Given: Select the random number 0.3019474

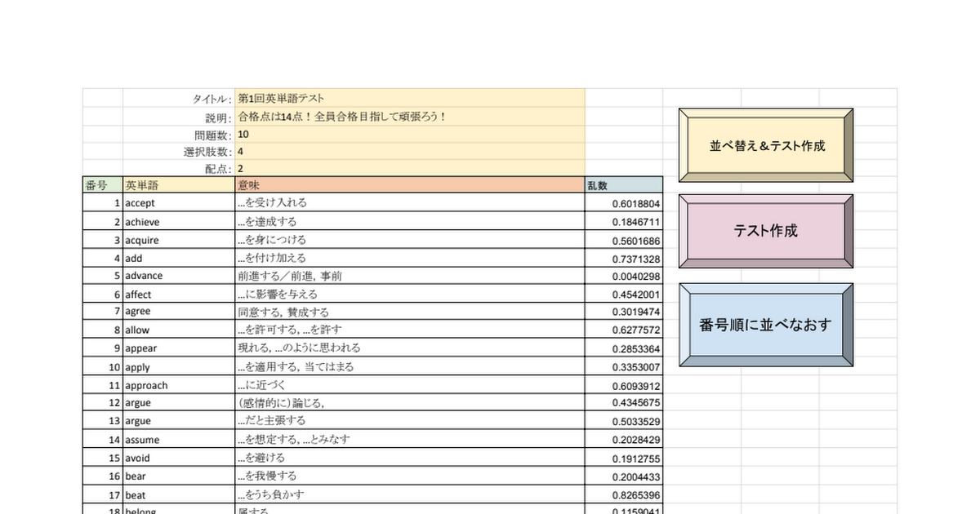Looking at the screenshot, I should click(x=624, y=312).
